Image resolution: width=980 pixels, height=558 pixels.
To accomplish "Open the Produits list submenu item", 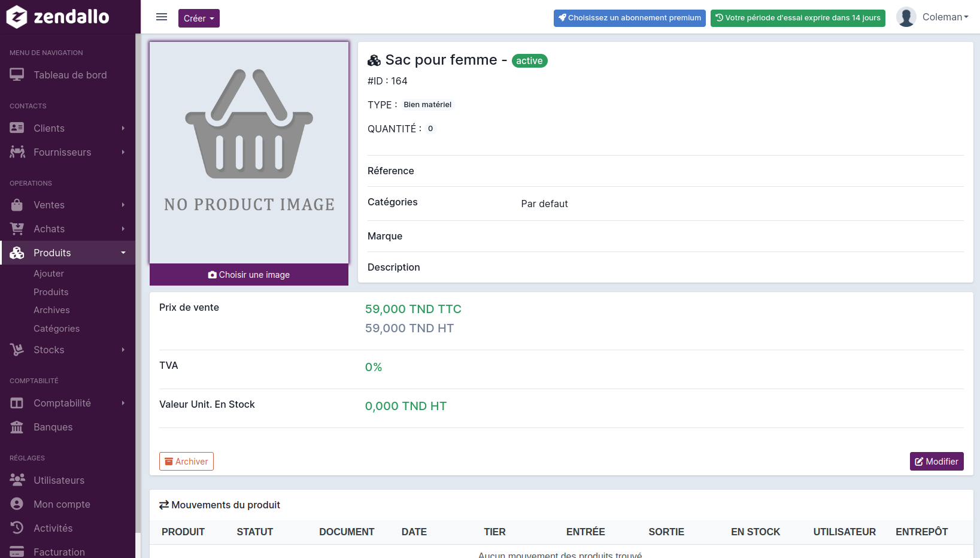I will point(51,292).
